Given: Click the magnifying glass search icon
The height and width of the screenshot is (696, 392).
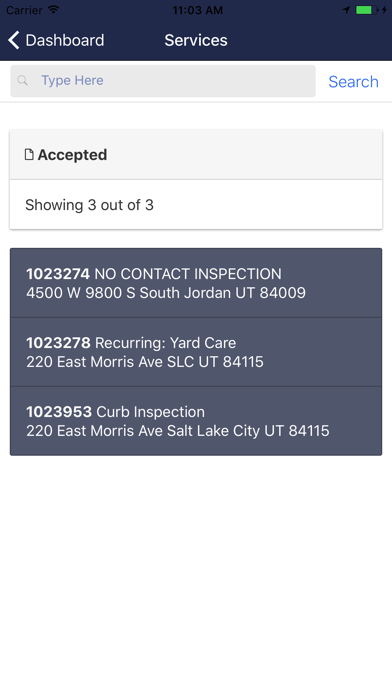Looking at the screenshot, I should (x=23, y=81).
